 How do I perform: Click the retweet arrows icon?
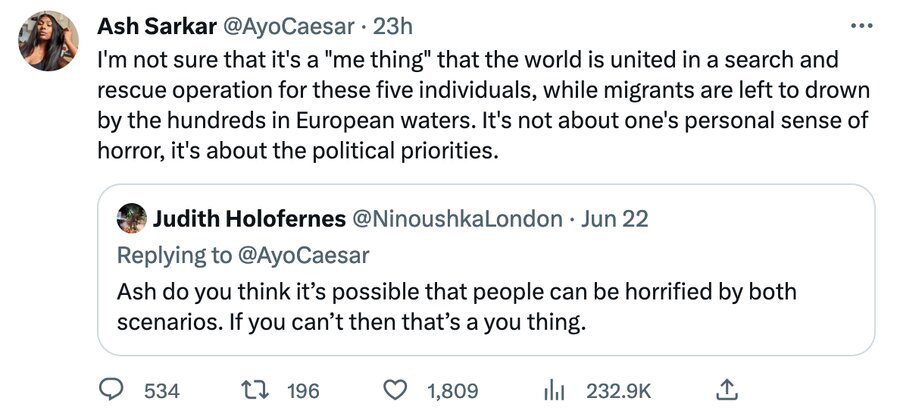257,389
